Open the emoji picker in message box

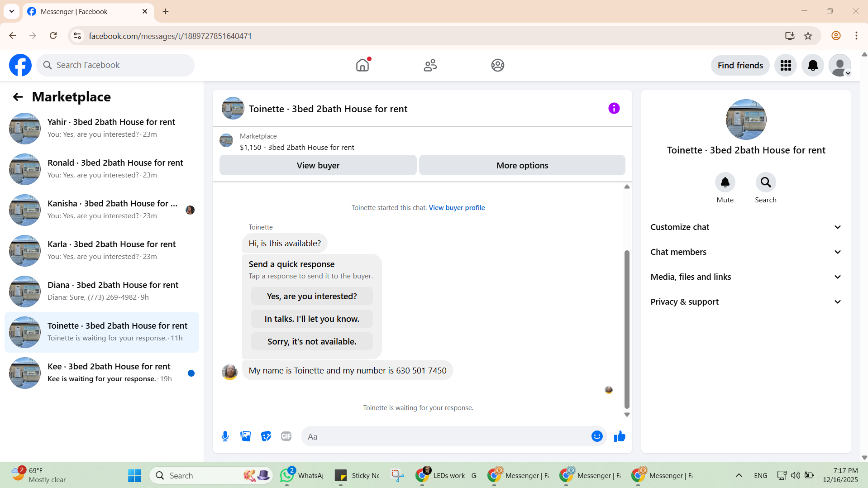click(x=597, y=436)
